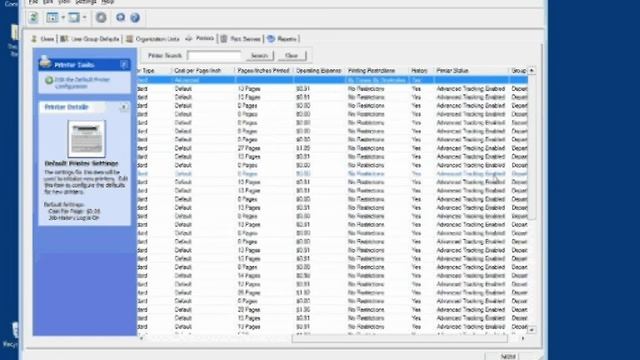Click the horizontal scrollbar left arrow
Viewport: 640px width, 360px height.
click(142, 338)
